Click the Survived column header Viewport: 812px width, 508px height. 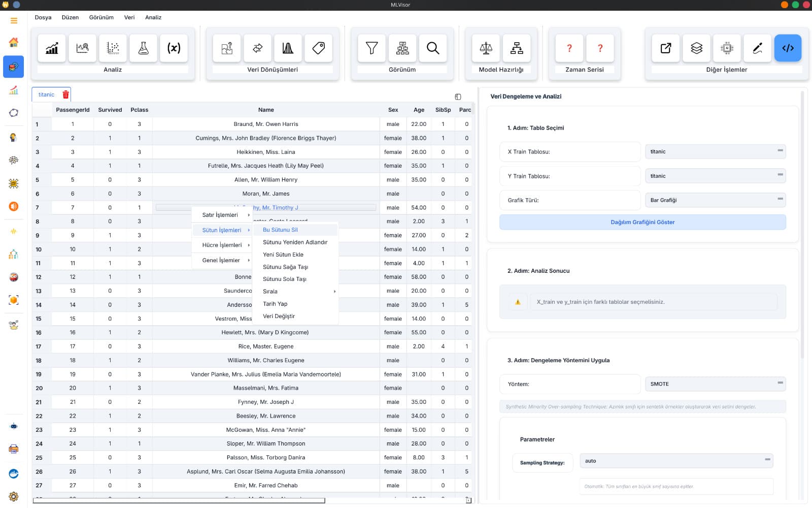click(110, 110)
